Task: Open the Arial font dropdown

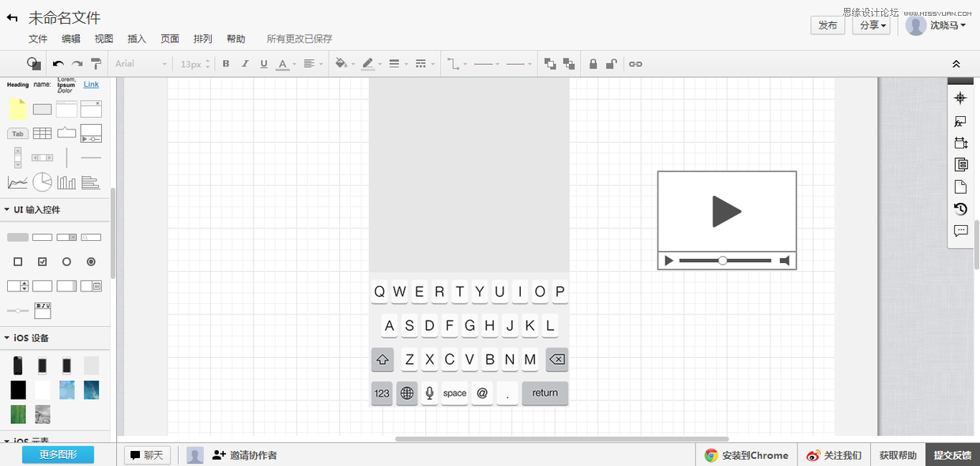Action: [x=141, y=64]
